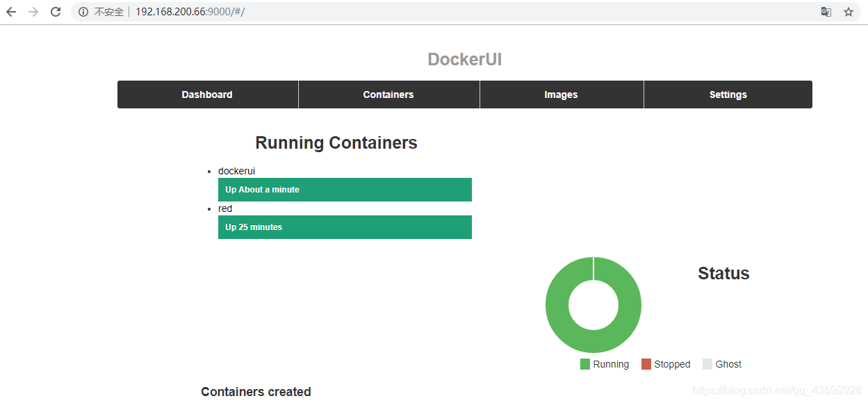Click the 'Up 25 minutes' status bar
Image resolution: width=868 pixels, height=403 pixels.
point(345,227)
